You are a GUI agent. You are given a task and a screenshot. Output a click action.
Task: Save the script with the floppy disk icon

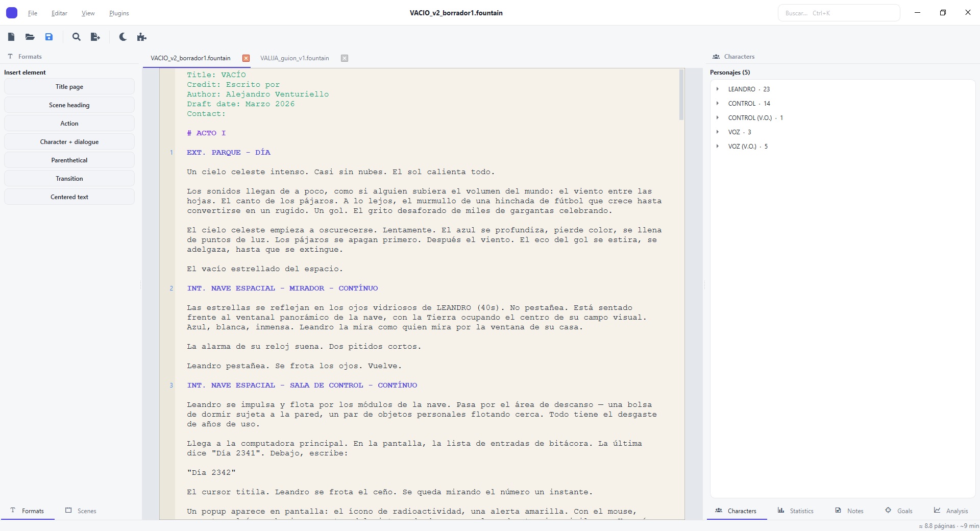click(x=49, y=37)
